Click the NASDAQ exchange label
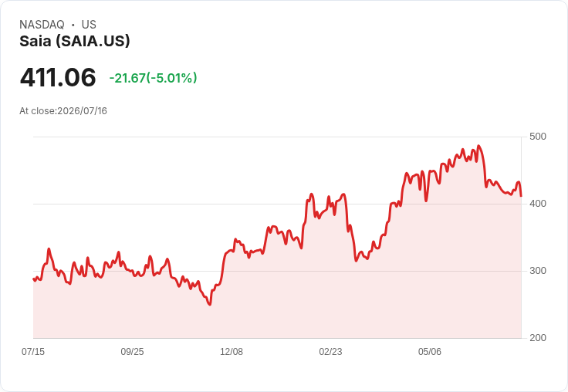Screen dimensions: 568x392 tap(42, 25)
